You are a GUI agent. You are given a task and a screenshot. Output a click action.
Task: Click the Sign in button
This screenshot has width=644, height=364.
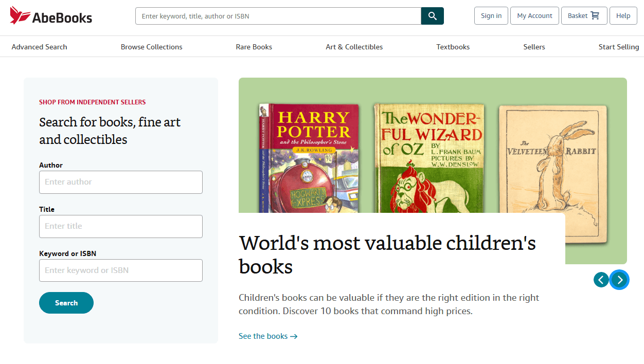(491, 16)
